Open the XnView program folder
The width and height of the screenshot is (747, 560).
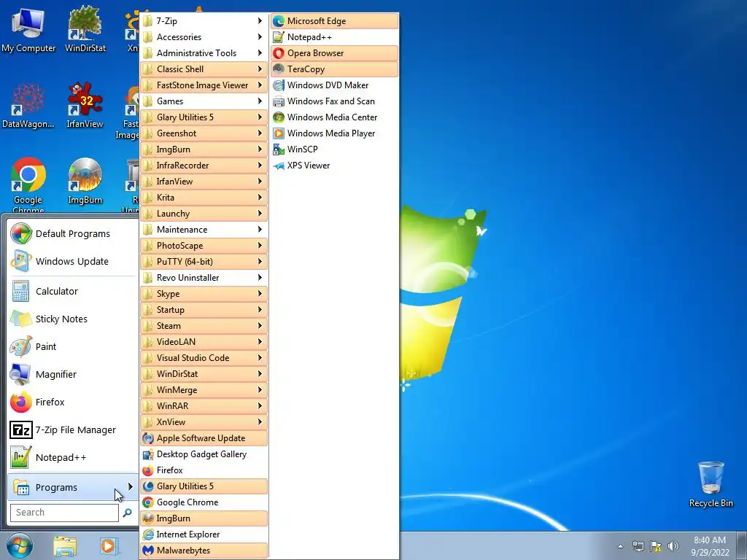[204, 422]
